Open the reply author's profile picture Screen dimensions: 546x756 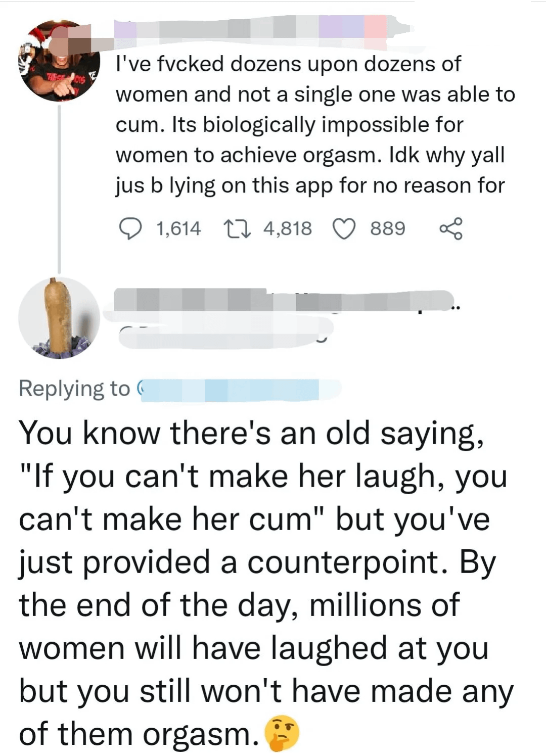(58, 318)
